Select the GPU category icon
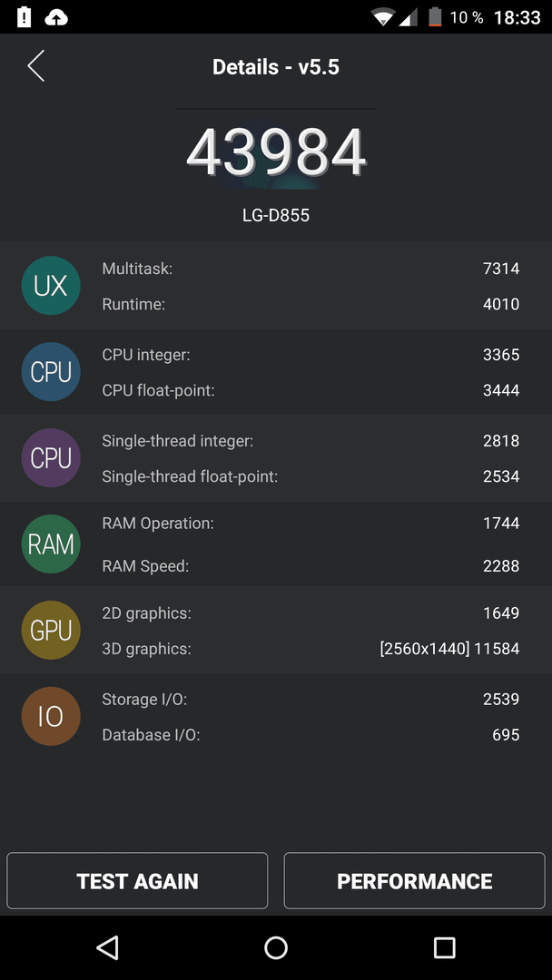 pyautogui.click(x=51, y=630)
